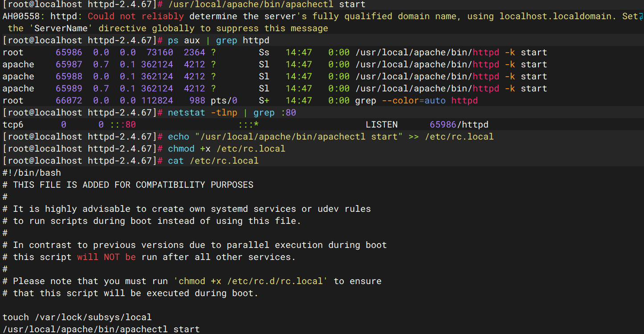This screenshot has width=644, height=334.
Task: Click 'pts/0' terminal column value
Action: tap(224, 101)
